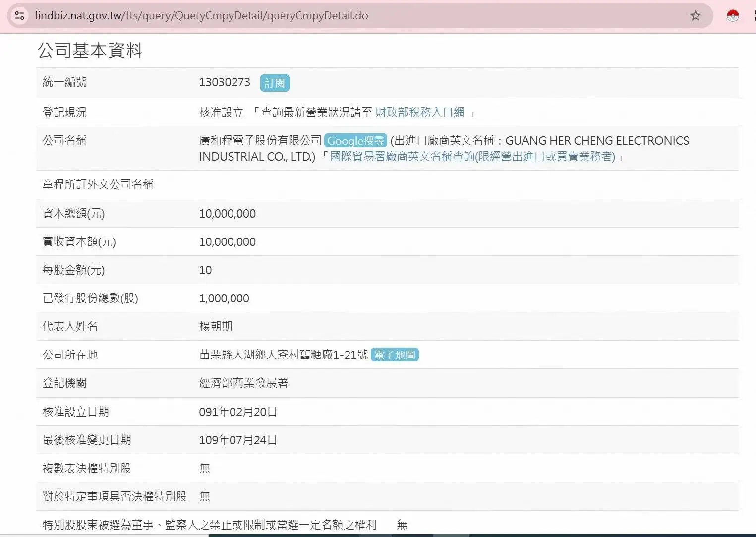Click the 公司基本資料 page heading
The image size is (756, 537).
(x=90, y=50)
